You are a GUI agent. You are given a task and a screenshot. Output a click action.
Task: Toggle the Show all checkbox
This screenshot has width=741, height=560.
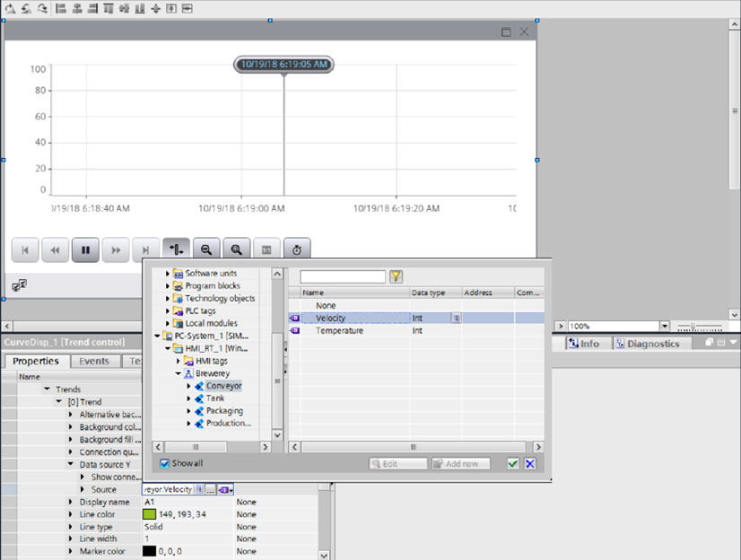pyautogui.click(x=164, y=463)
